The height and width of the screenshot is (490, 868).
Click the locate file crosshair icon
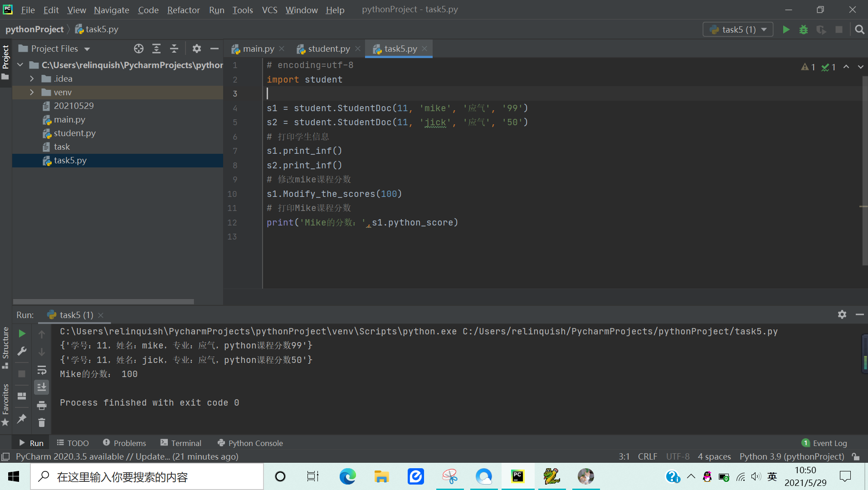pyautogui.click(x=139, y=49)
